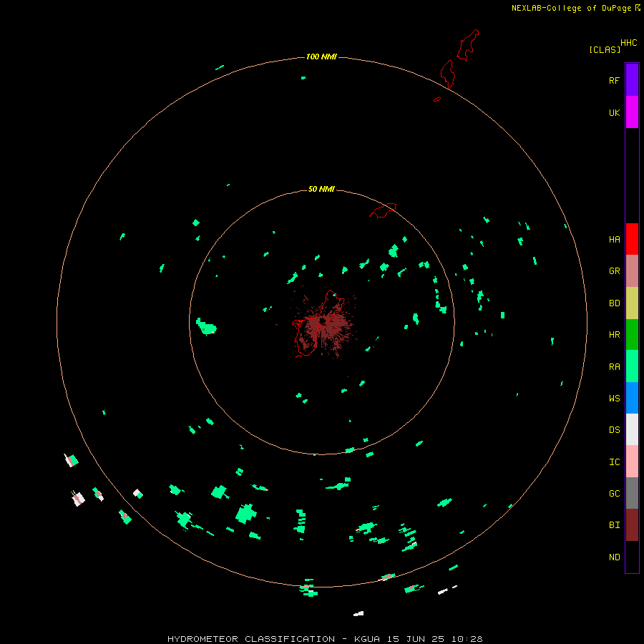Click the [CLAS] legend header
Viewport: 644px width, 644px height.
click(x=605, y=49)
